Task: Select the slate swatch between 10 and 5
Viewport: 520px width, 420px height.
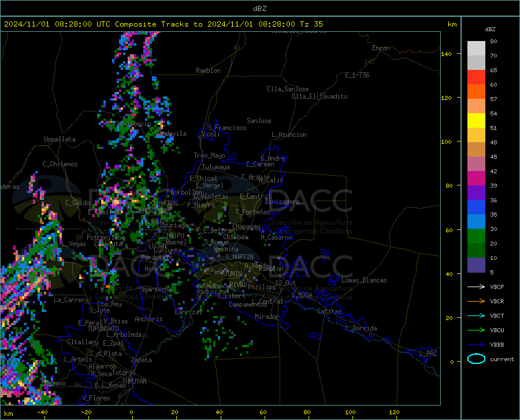Action: click(476, 265)
